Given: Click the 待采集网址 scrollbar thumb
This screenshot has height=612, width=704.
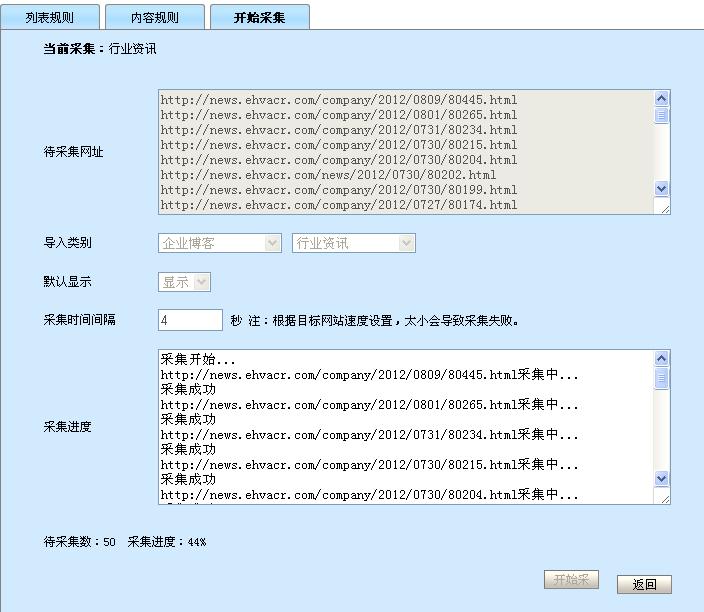Looking at the screenshot, I should coord(661,115).
